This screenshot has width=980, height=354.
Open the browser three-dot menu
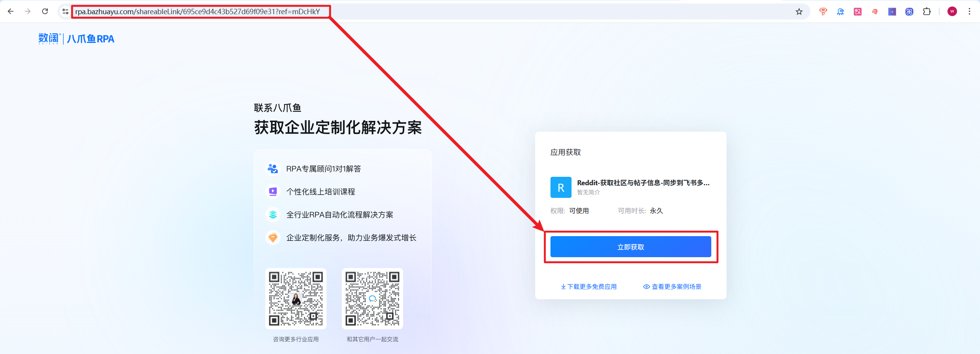pyautogui.click(x=969, y=11)
